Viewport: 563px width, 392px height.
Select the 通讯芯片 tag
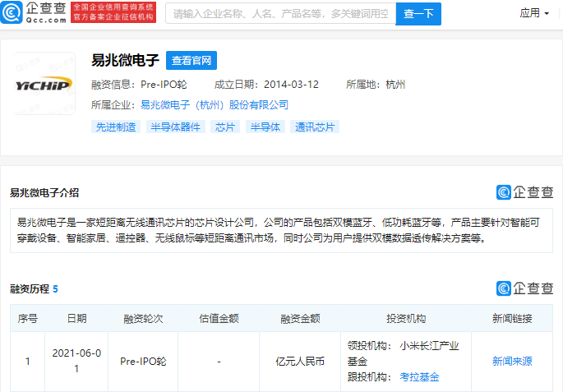click(315, 127)
